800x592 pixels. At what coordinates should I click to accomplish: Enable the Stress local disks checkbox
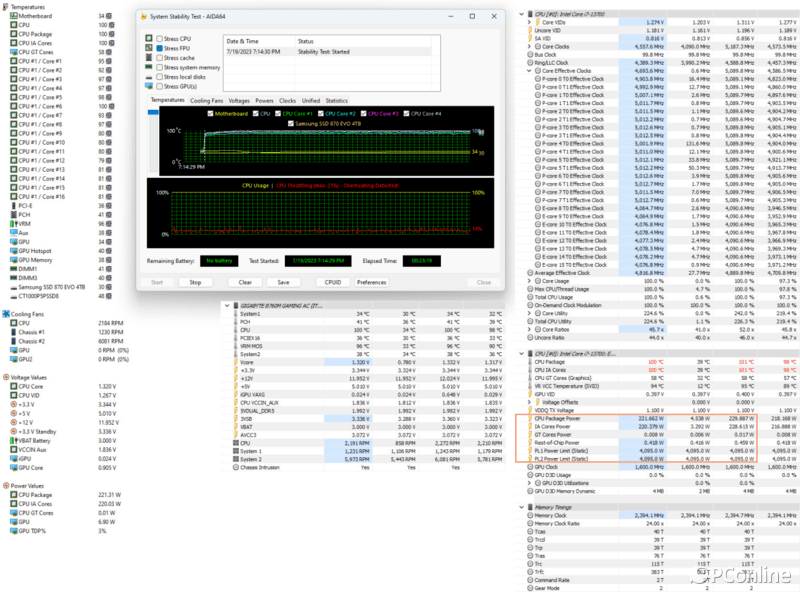(160, 77)
